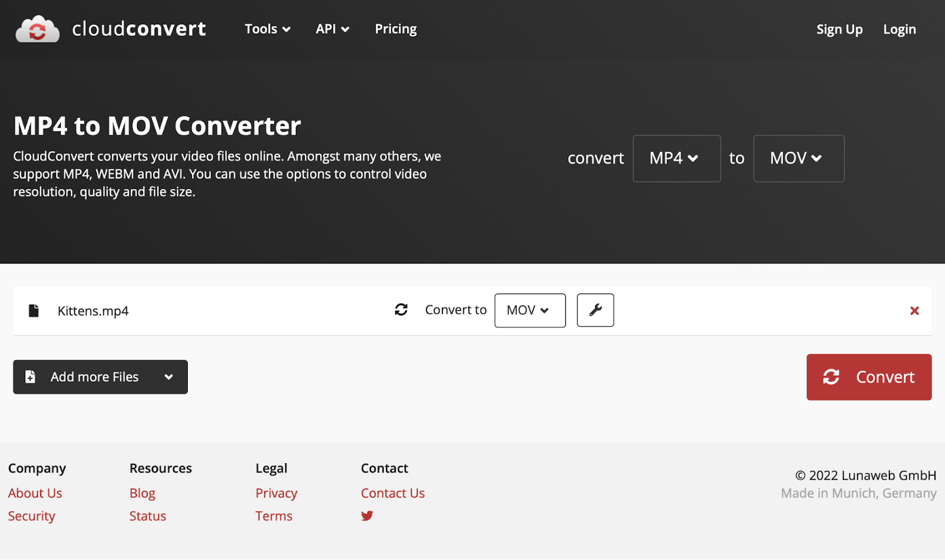Expand the Add more Files arrow
Viewport: 945px width, 560px height.
point(169,377)
